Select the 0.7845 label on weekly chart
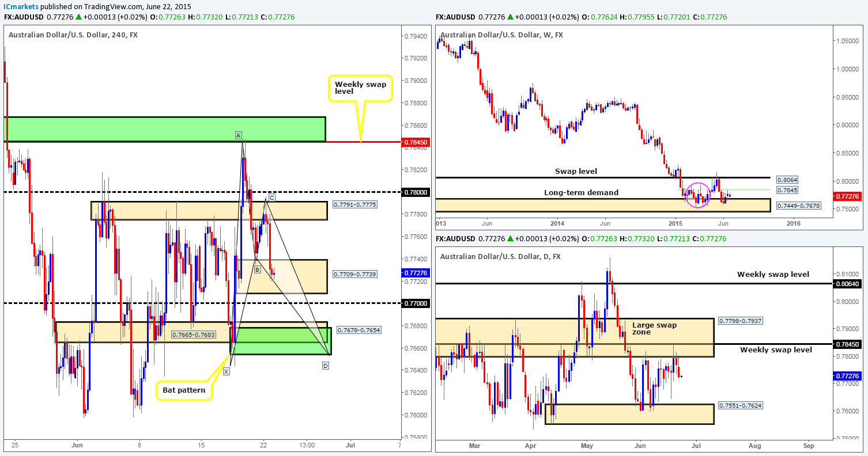Viewport: 868px width, 456px height. click(787, 189)
